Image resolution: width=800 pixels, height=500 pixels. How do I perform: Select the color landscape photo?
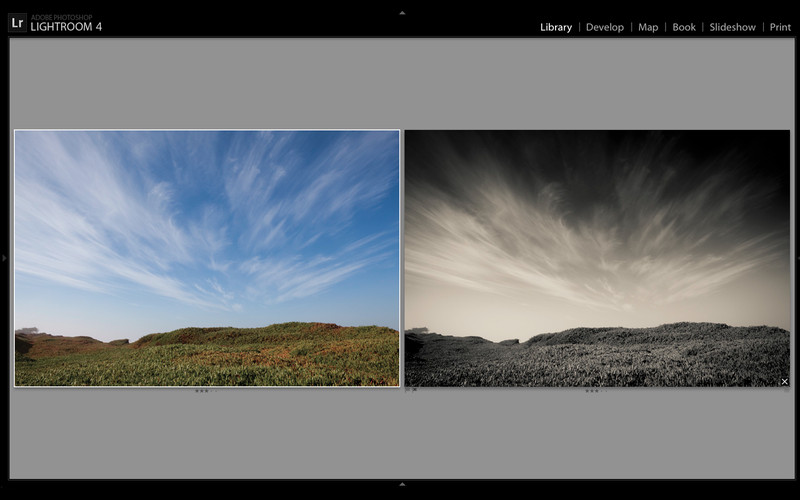click(x=207, y=258)
